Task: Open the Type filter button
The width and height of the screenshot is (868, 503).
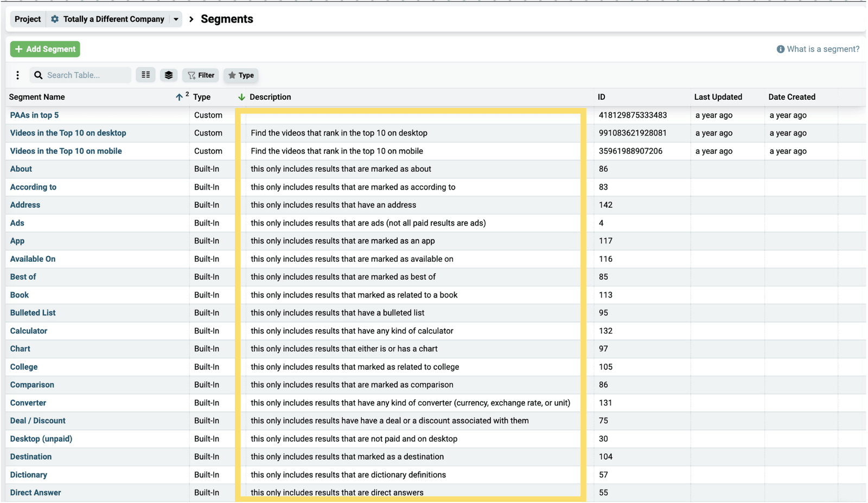Action: [x=241, y=75]
